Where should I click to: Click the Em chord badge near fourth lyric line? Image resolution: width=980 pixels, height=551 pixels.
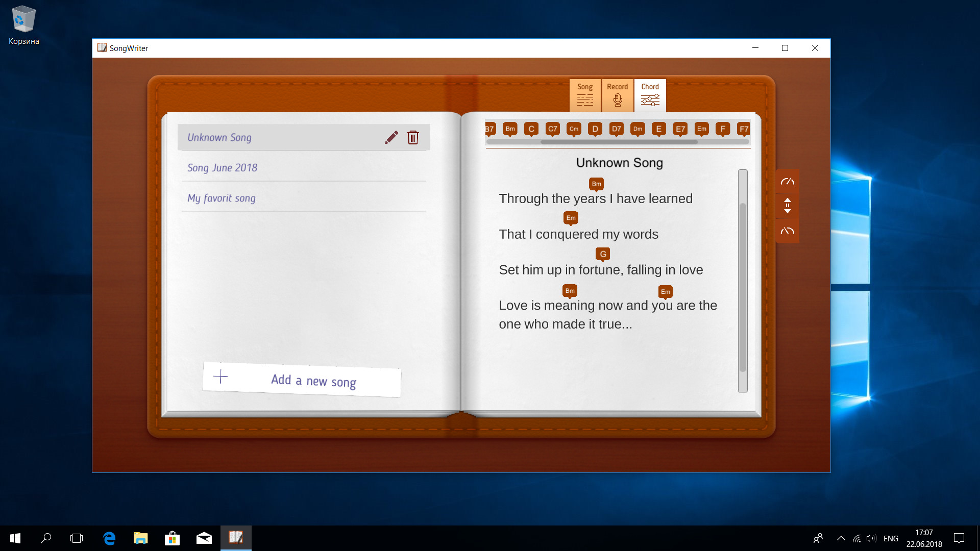(x=665, y=292)
